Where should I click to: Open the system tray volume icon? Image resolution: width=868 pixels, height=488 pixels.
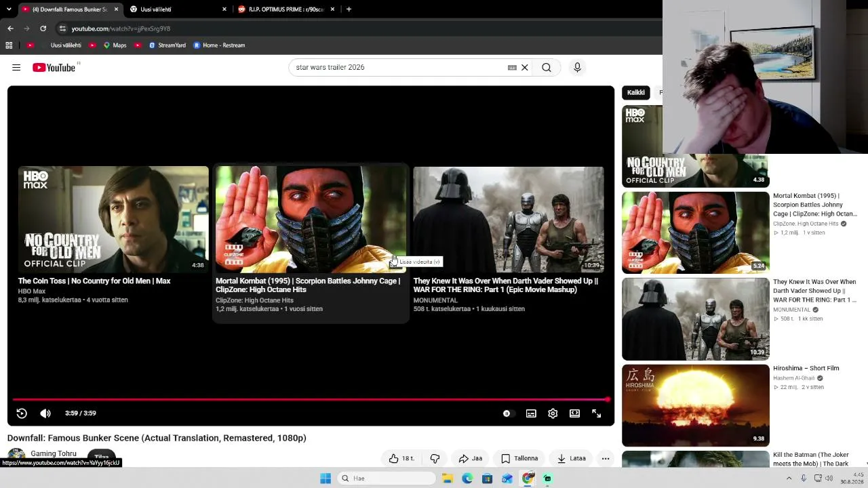tap(829, 479)
